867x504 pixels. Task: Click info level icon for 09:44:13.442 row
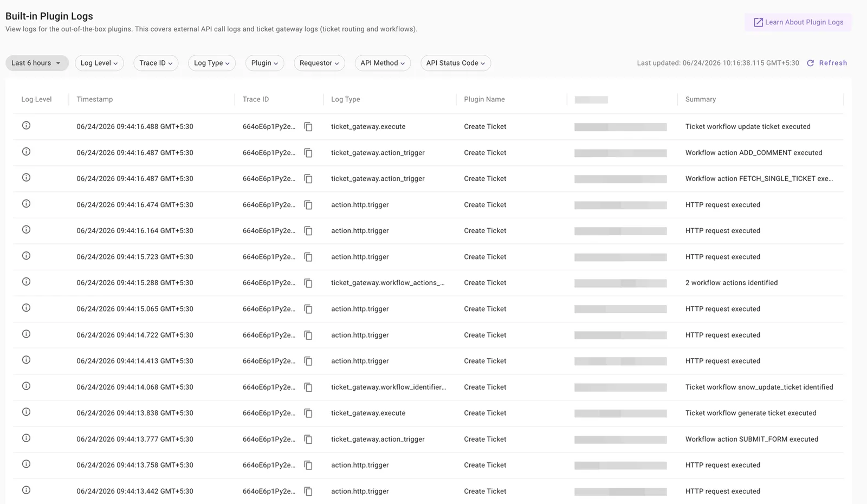pos(26,490)
